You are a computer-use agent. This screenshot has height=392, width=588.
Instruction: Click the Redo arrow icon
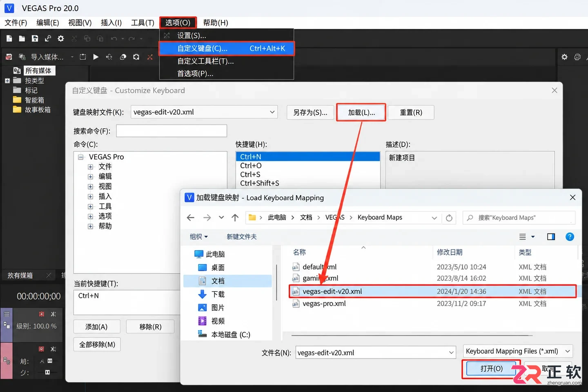(131, 38)
